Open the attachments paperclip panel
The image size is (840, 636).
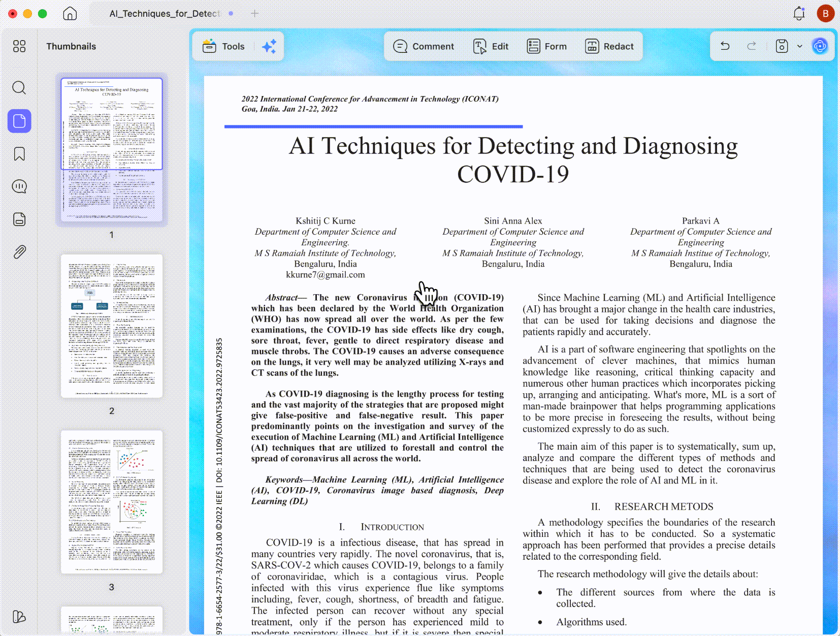[19, 252]
